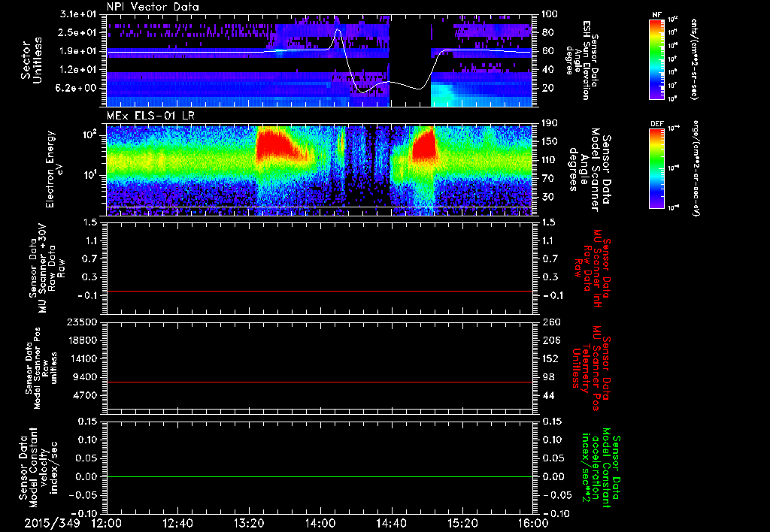Click the 2.5e+01 sector tick label
Viewport: 770px width, 532px height.
78,32
